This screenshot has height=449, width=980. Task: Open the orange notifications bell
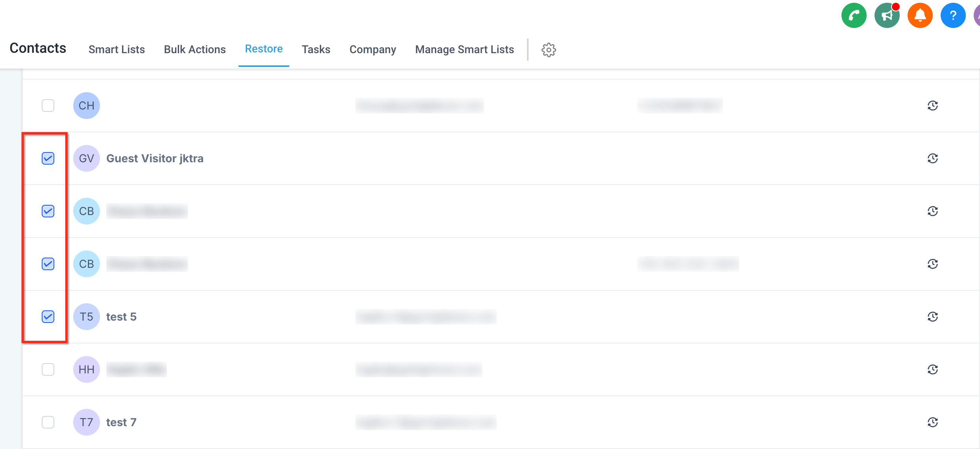(920, 16)
